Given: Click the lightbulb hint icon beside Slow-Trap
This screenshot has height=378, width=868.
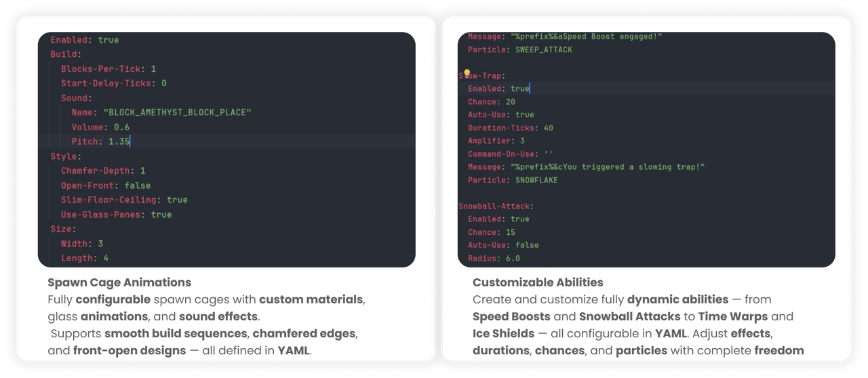Looking at the screenshot, I should (x=467, y=73).
